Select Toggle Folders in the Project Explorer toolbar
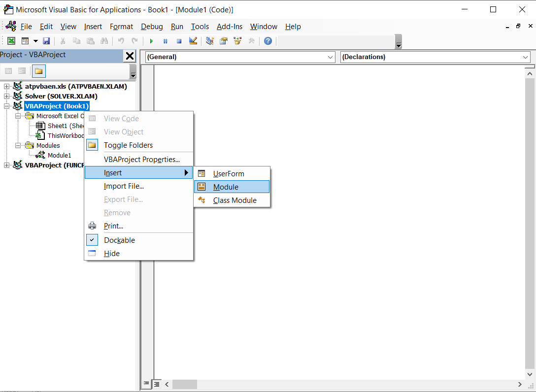536x392 pixels. click(x=38, y=70)
